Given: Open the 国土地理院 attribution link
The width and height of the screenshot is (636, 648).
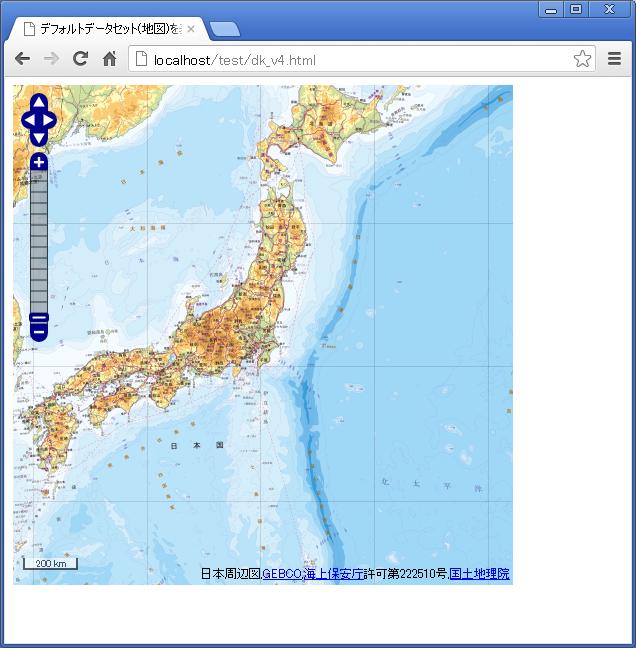Looking at the screenshot, I should (480, 574).
